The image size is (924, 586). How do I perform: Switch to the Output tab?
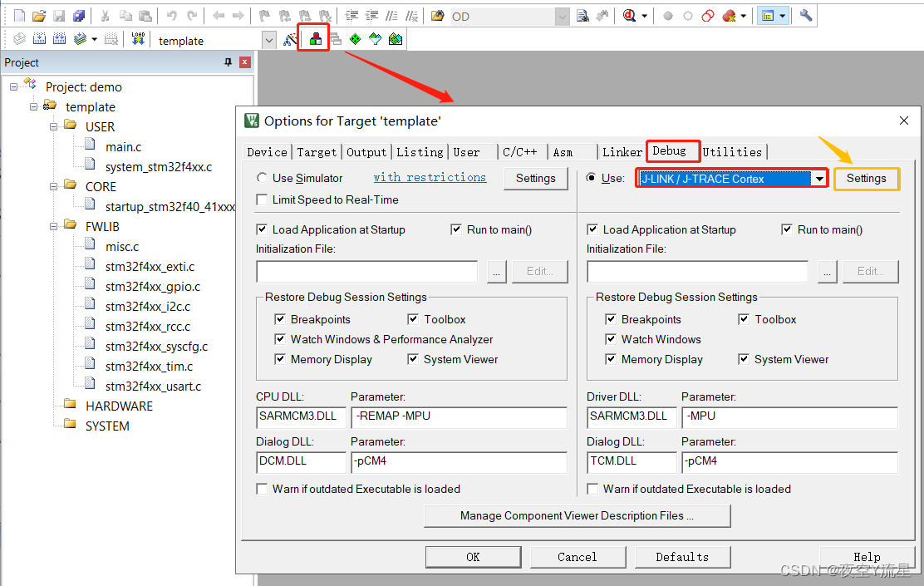pyautogui.click(x=366, y=152)
